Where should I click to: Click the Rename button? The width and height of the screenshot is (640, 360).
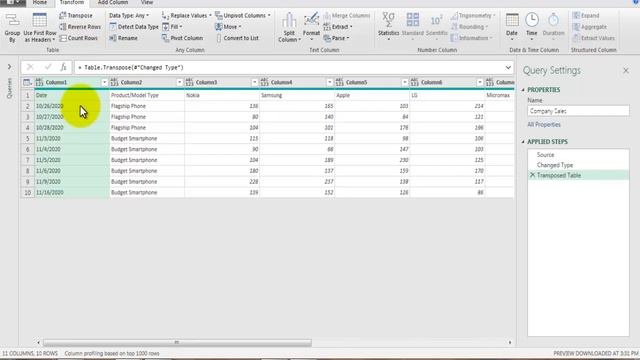(123, 38)
